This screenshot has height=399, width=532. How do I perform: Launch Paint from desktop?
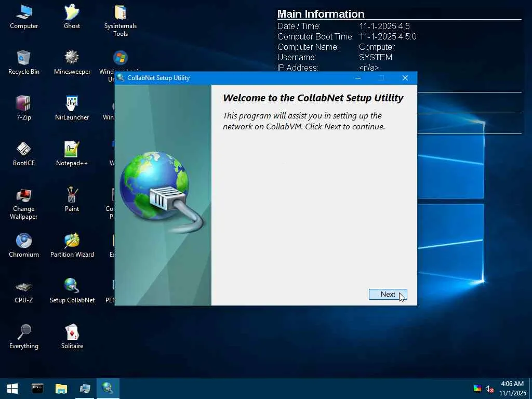point(72,200)
